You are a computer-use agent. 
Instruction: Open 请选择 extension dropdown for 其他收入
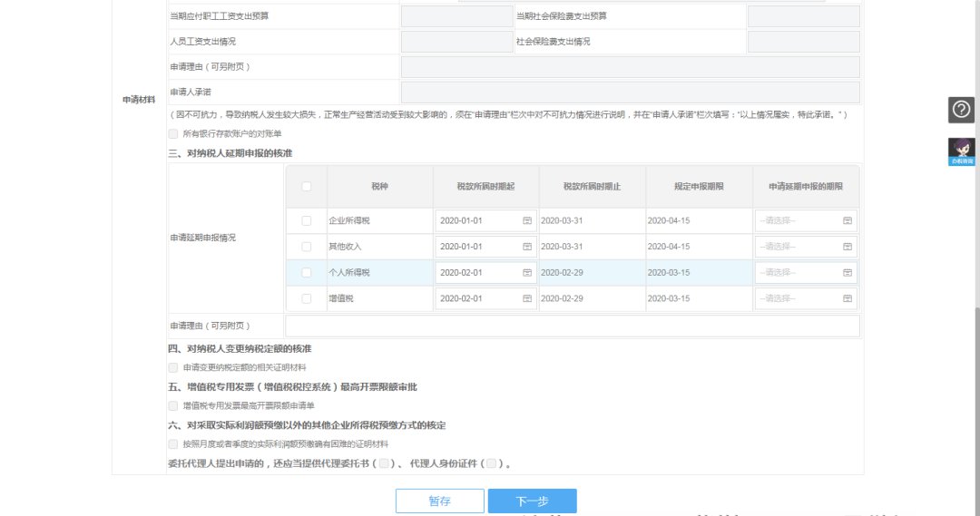[x=805, y=247]
